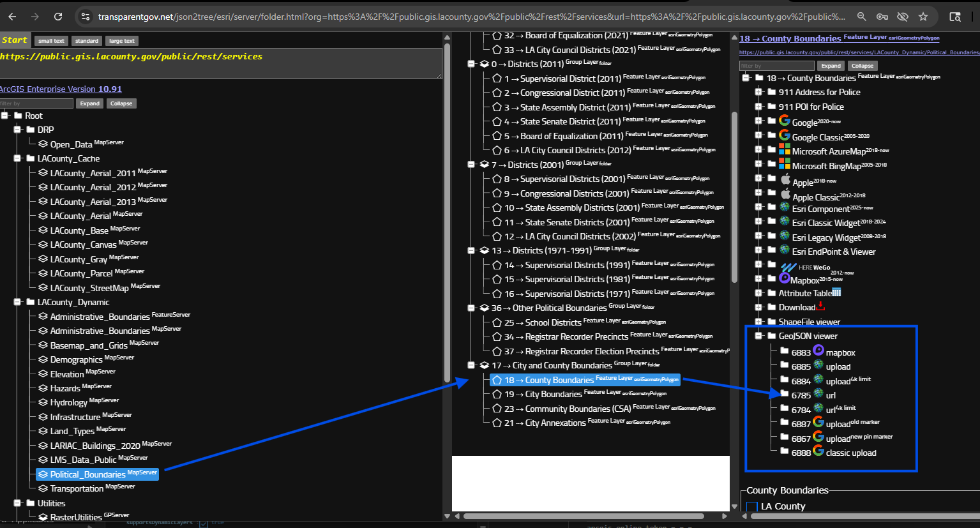Click the red Download arrow icon
Image resolution: width=980 pixels, height=528 pixels.
820,306
